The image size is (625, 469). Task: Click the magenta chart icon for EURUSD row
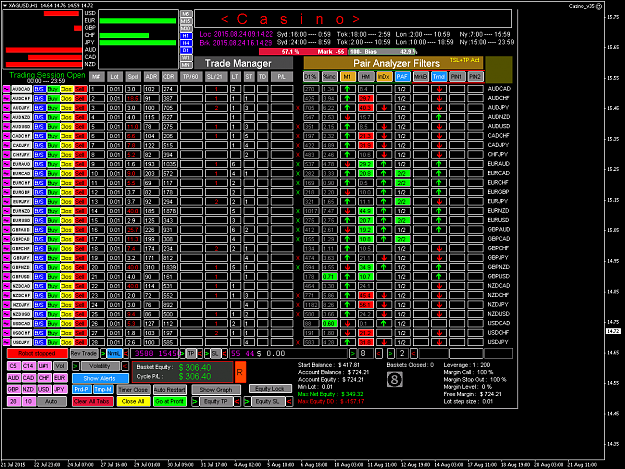click(x=6, y=220)
